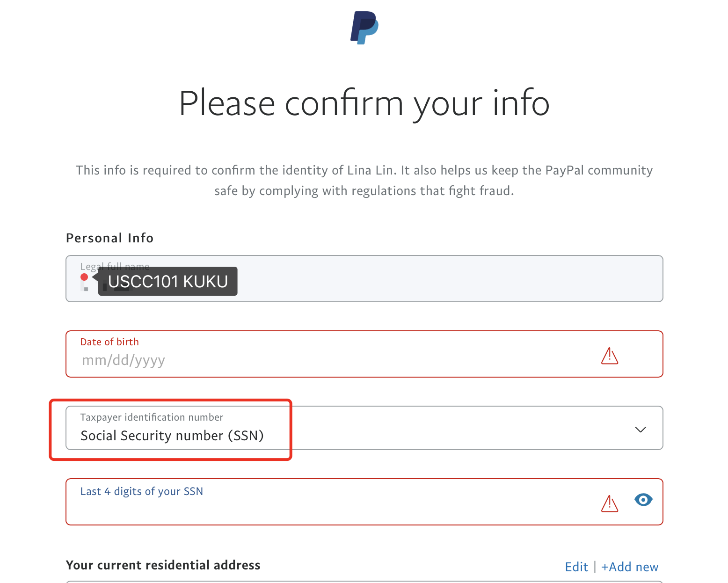Expand the Taxpayer identification number chevron
This screenshot has height=583, width=728.
pyautogui.click(x=640, y=429)
